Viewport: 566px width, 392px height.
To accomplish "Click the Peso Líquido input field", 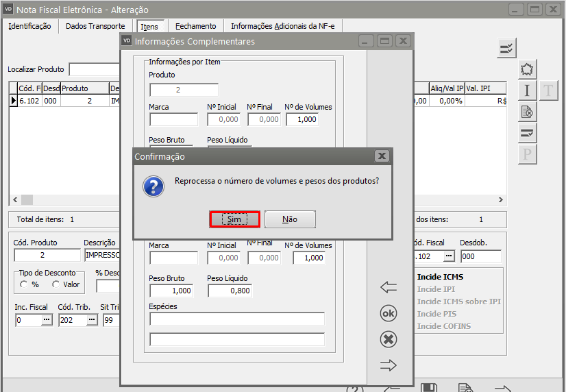I will 230,291.
